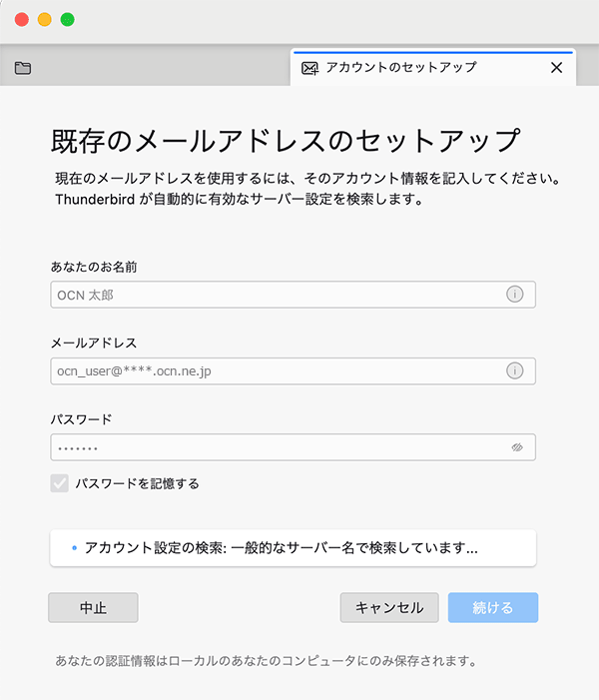Screen dimensions: 599x700
Task: Show the password with the eye icon
Action: [516, 447]
